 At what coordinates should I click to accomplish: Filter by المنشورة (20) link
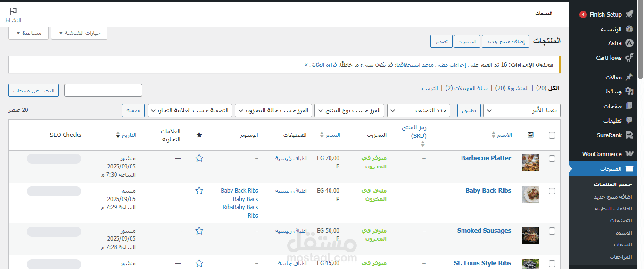coord(512,88)
